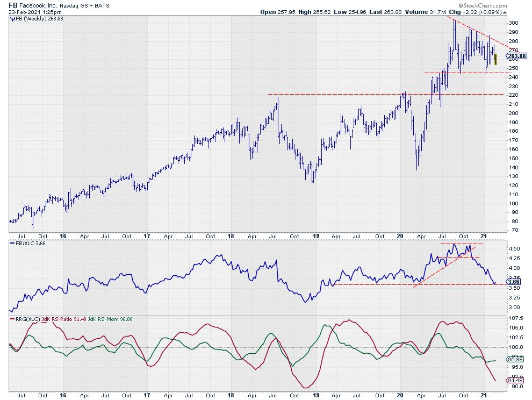This screenshot has width=532, height=400.
Task: Click the 'JdK RS-Ratio 91.48' legend label
Action: [64, 319]
